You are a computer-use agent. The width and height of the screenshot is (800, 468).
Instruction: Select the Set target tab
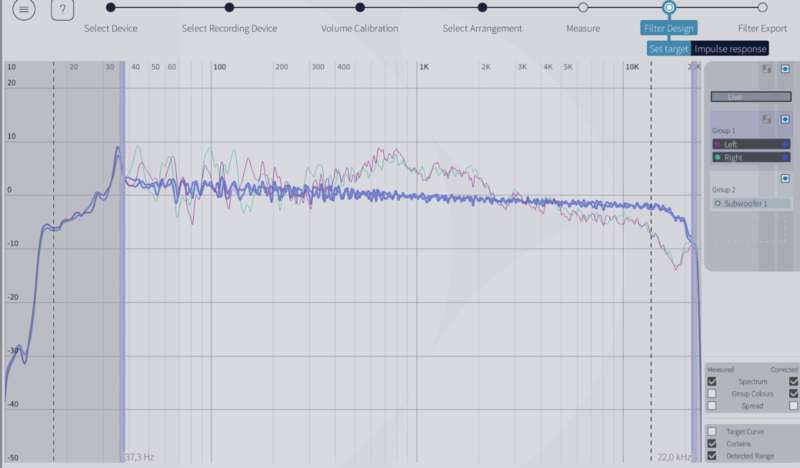pos(668,48)
